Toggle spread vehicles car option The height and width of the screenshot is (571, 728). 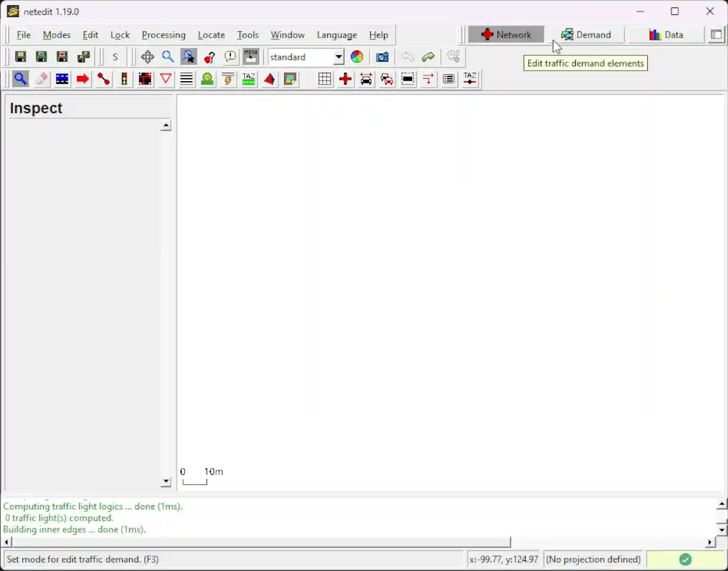[x=366, y=79]
